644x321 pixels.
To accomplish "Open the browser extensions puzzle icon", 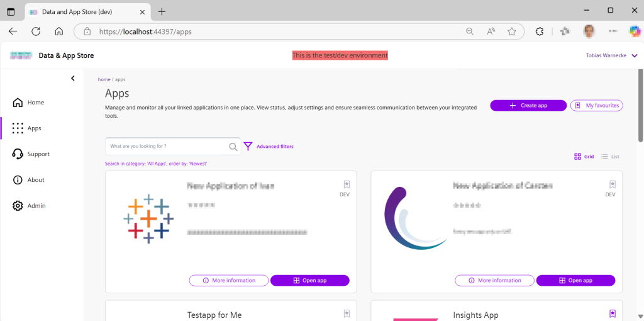I will click(539, 31).
